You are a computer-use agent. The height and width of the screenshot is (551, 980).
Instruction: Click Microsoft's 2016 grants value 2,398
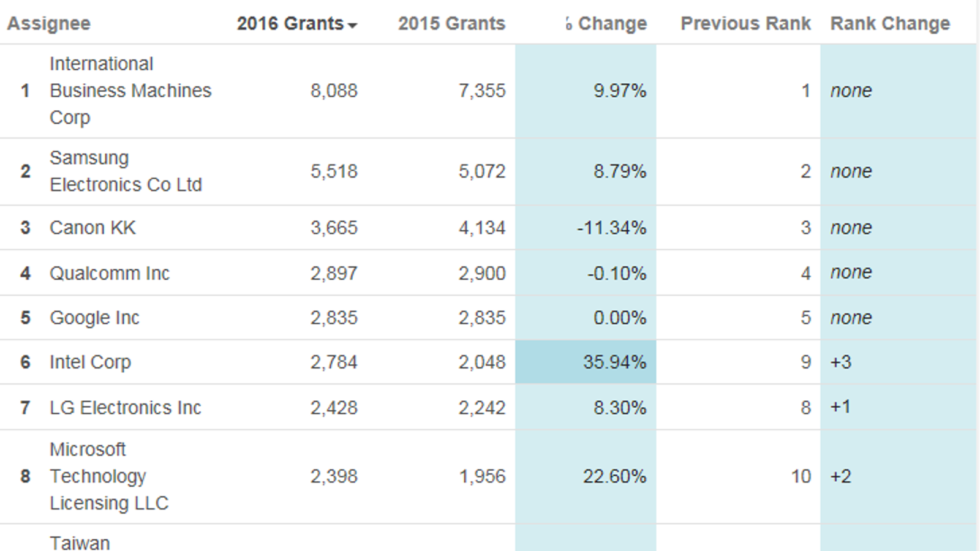click(334, 476)
